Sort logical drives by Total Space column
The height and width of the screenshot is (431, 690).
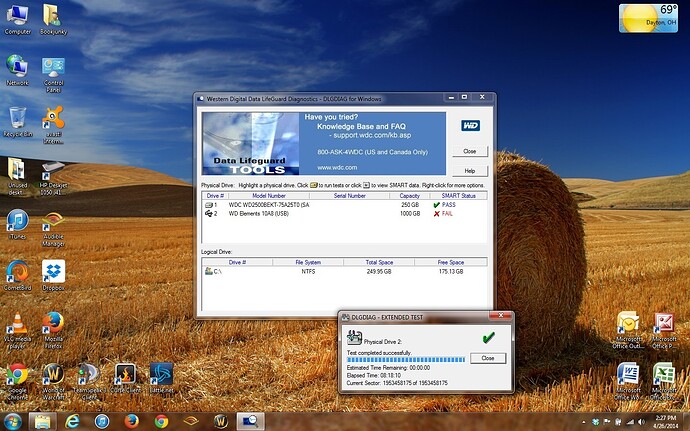point(379,262)
